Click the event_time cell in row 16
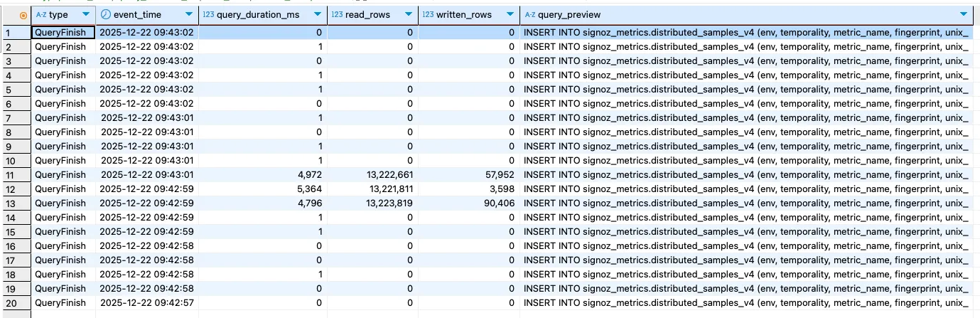The height and width of the screenshot is (318, 980). coord(146,245)
